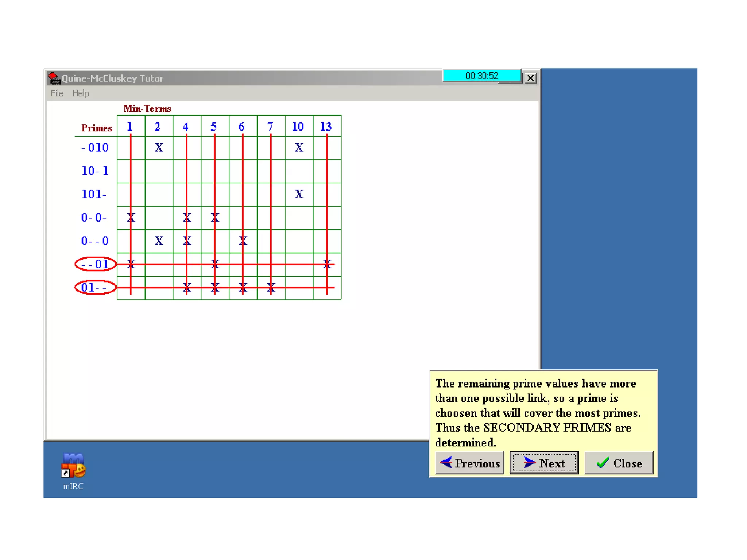Screen dimensions: 747x560
Task: Click the X in row 101-, column 10
Action: pyautogui.click(x=299, y=194)
